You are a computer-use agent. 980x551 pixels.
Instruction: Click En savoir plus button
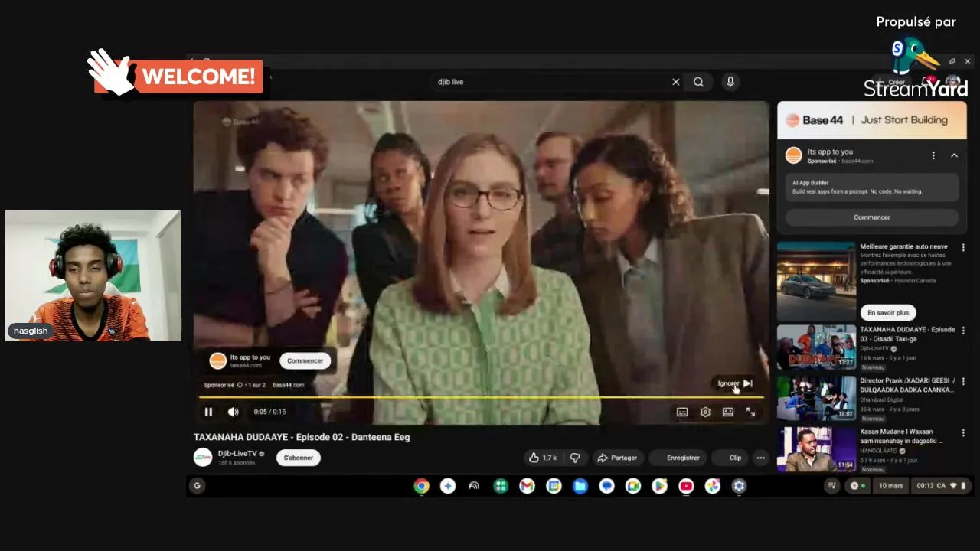click(x=888, y=312)
